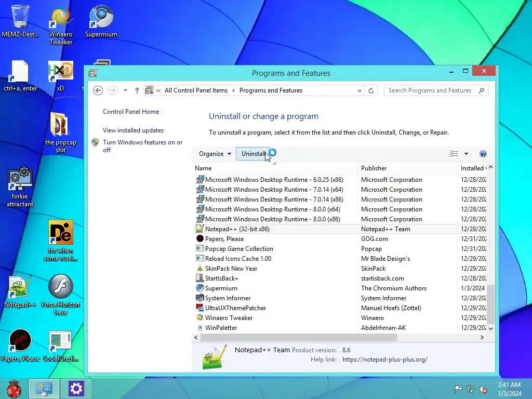Select the Papers, Please program row
The width and height of the screenshot is (532, 399).
click(341, 239)
